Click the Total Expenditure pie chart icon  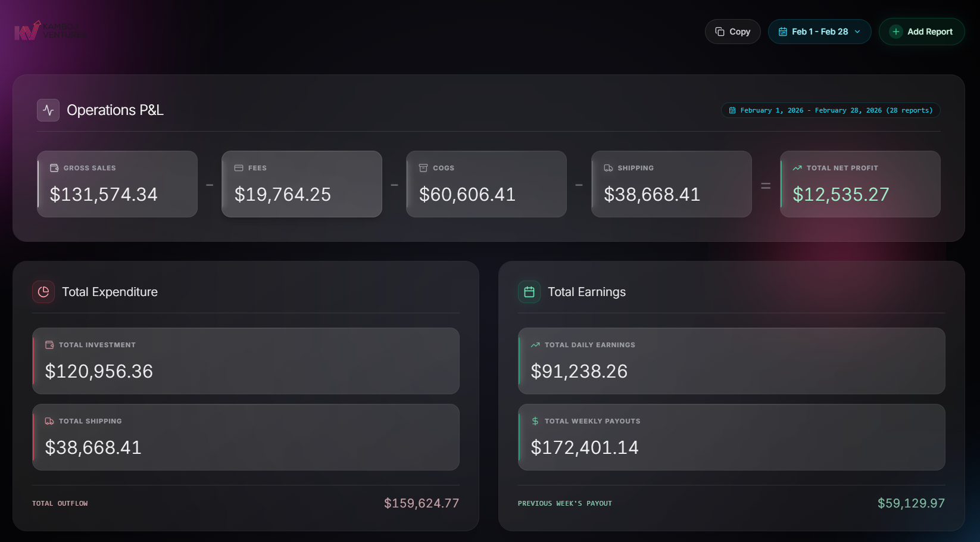click(43, 292)
